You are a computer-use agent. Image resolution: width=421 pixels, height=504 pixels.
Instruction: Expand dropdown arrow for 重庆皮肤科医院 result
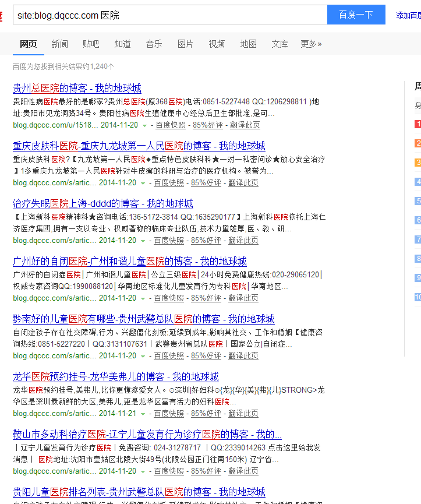(143, 183)
